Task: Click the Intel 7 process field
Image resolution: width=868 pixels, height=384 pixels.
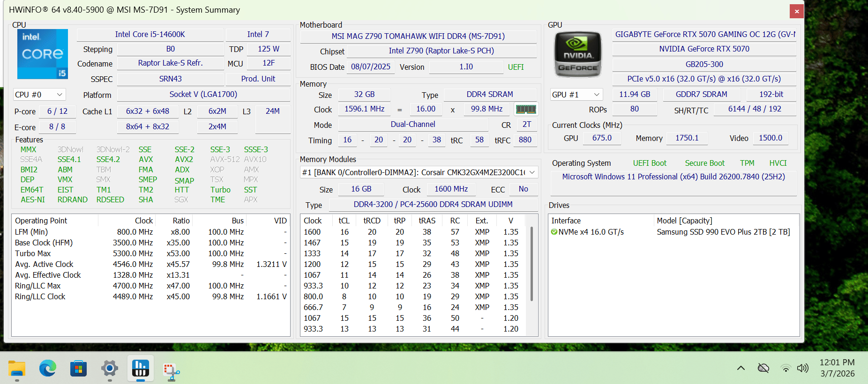Action: point(258,35)
